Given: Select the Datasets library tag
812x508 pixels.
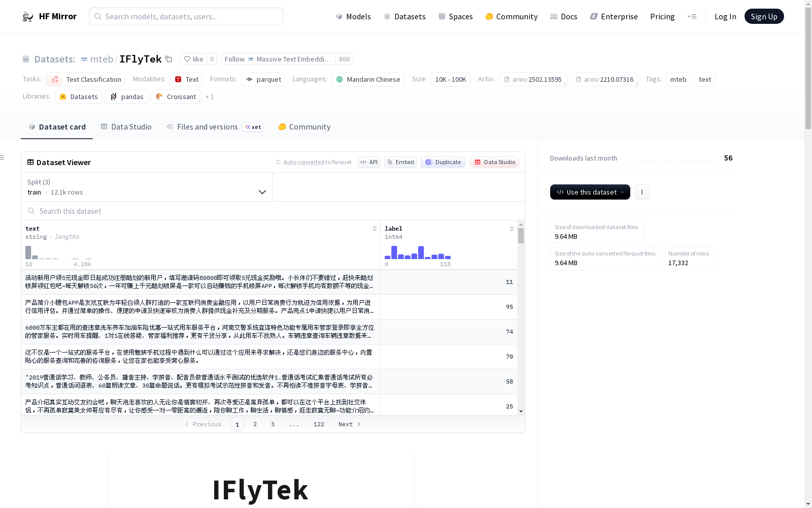Looking at the screenshot, I should click(x=79, y=97).
